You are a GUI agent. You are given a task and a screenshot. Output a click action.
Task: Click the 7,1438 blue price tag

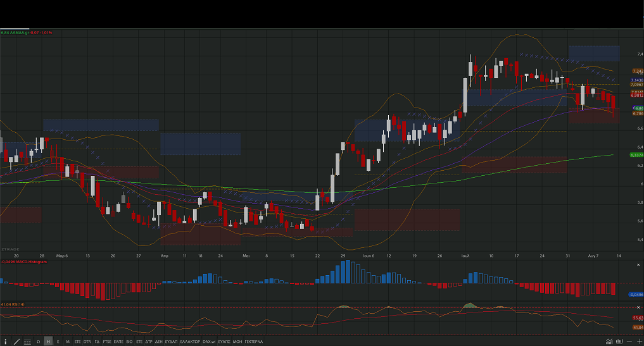pyautogui.click(x=637, y=80)
